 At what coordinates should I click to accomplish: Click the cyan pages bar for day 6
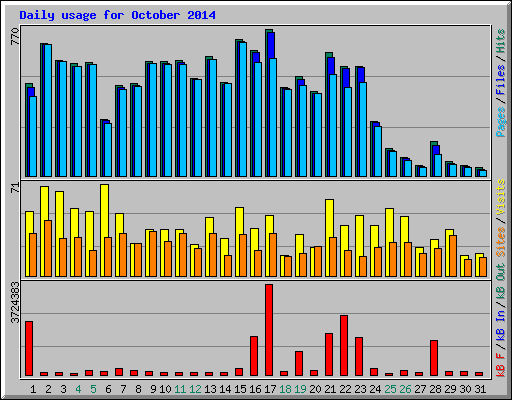click(108, 150)
